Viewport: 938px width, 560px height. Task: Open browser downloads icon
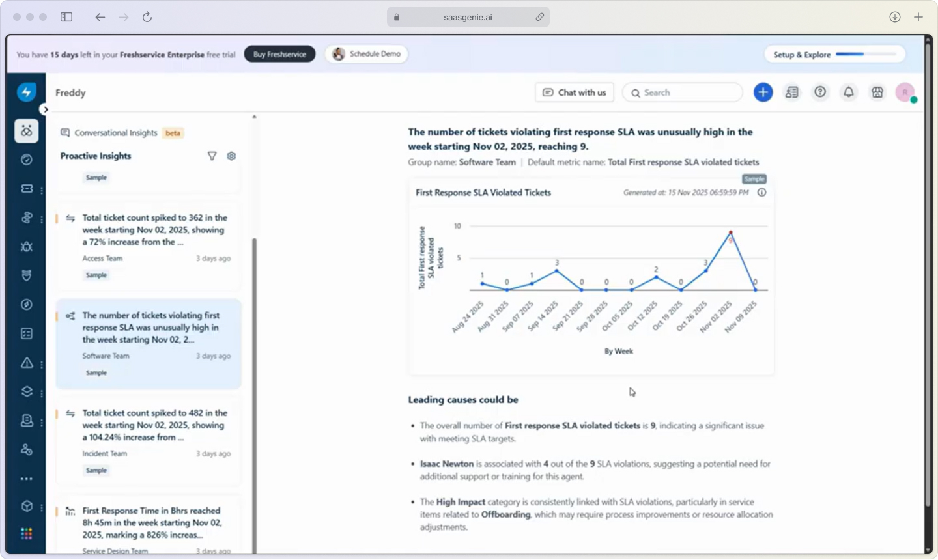click(895, 17)
